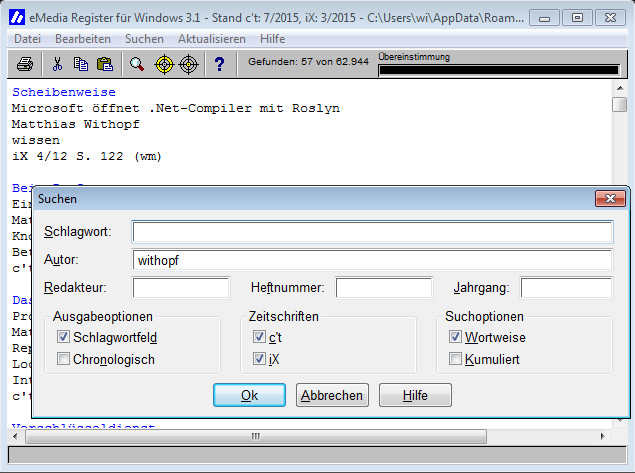The width and height of the screenshot is (635, 473).
Task: Click the gray crosshair target icon
Action: [188, 65]
